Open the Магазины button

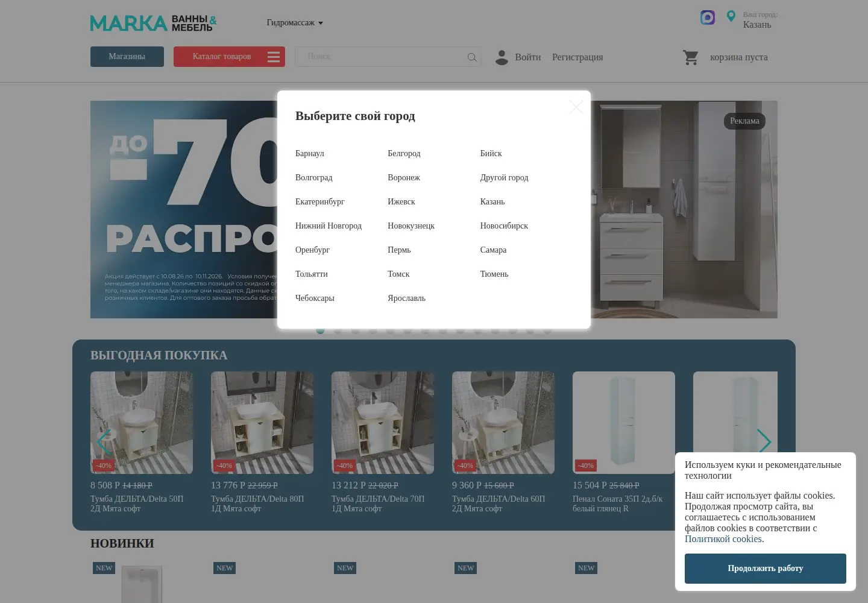coord(127,57)
